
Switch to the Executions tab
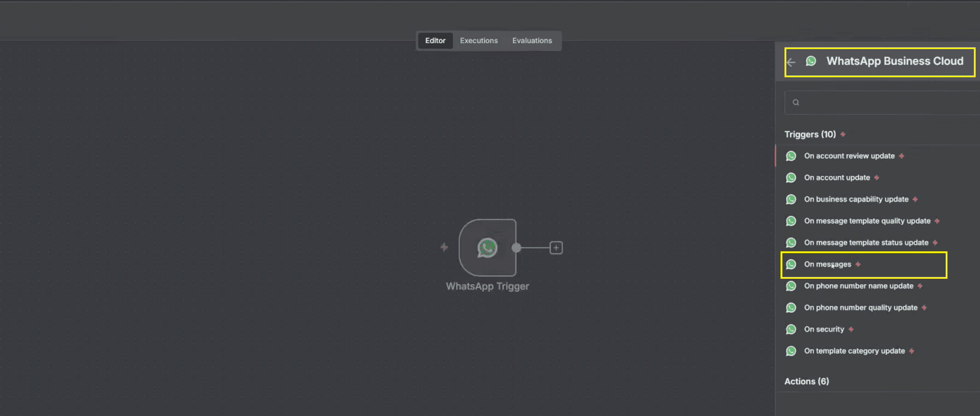coord(478,41)
